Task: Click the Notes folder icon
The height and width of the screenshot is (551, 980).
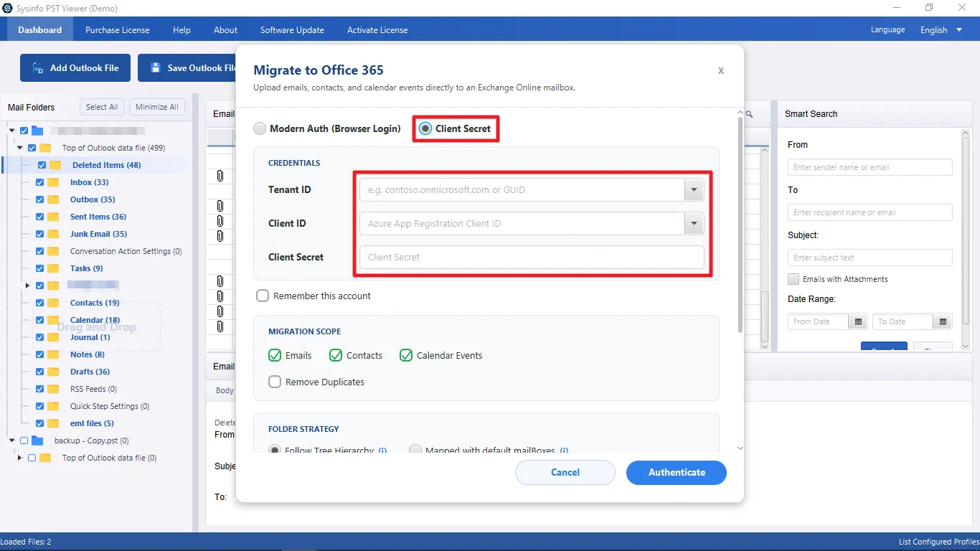Action: pyautogui.click(x=53, y=354)
